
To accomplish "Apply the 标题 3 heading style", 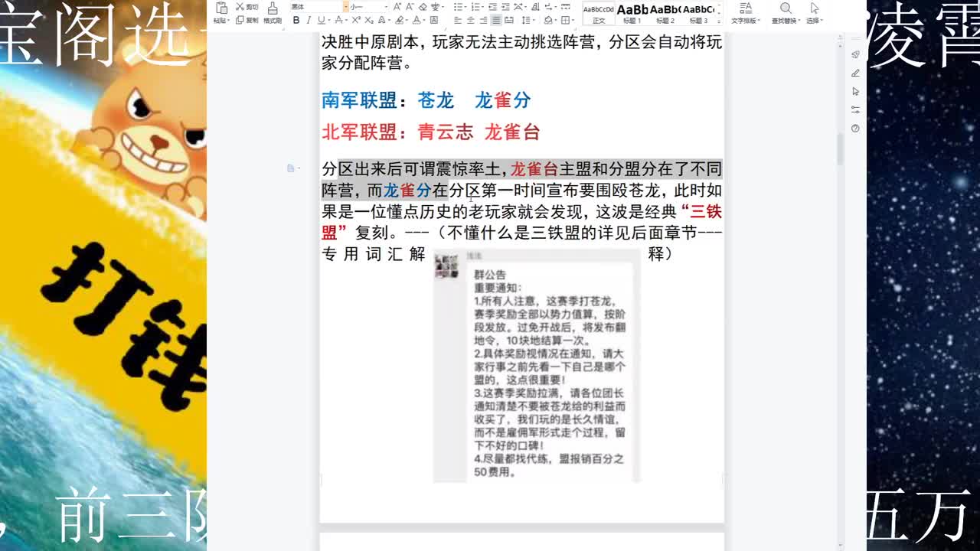I will pyautogui.click(x=698, y=13).
